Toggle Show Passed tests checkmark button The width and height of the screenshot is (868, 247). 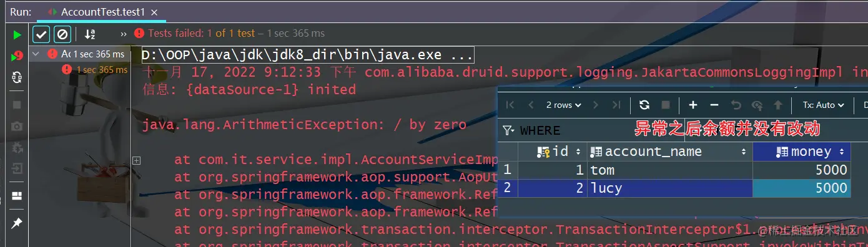tap(41, 34)
